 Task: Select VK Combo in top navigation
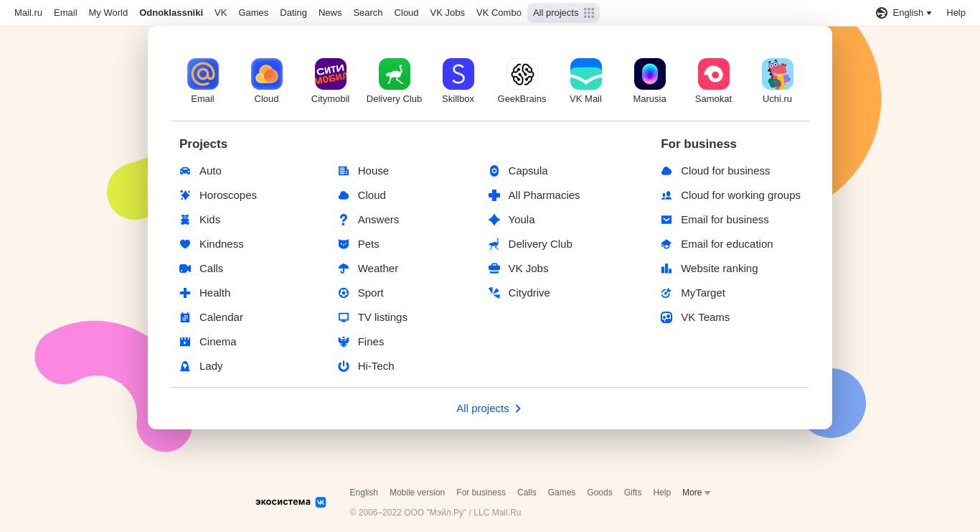(499, 13)
